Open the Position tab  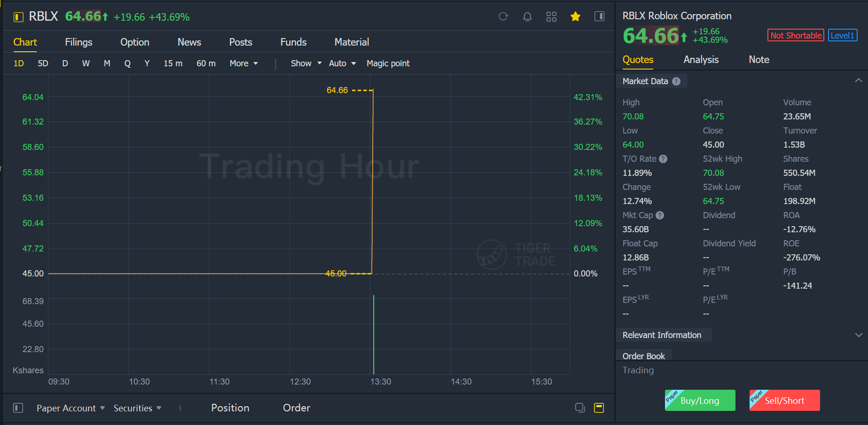pyautogui.click(x=230, y=408)
